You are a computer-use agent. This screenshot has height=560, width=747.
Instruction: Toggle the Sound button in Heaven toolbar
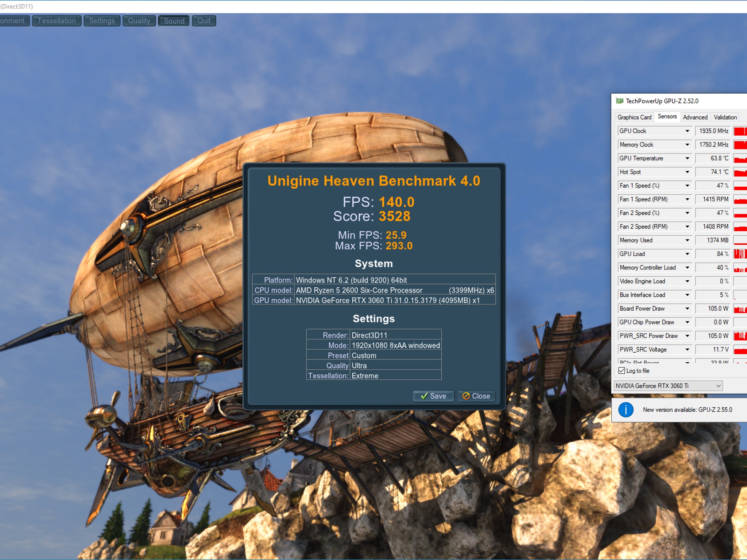(x=174, y=21)
